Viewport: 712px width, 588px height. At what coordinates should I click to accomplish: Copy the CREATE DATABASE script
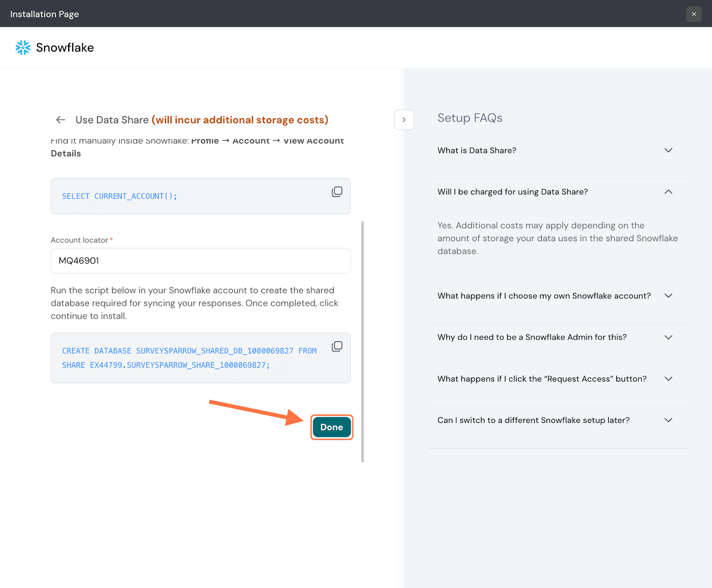337,346
